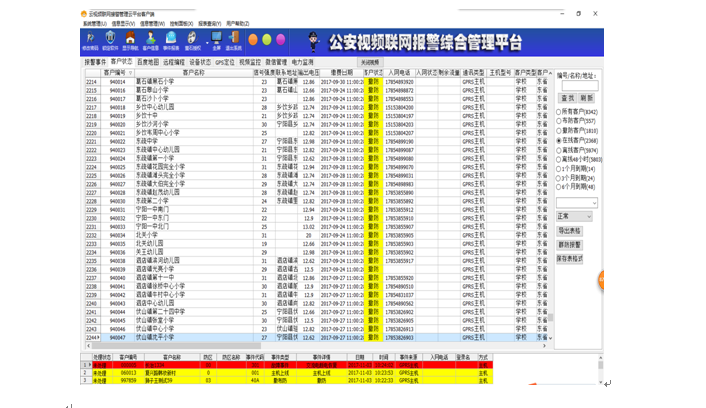The width and height of the screenshot is (706, 408).
Task: Open the 控制面板(X) menu
Action: (x=181, y=23)
